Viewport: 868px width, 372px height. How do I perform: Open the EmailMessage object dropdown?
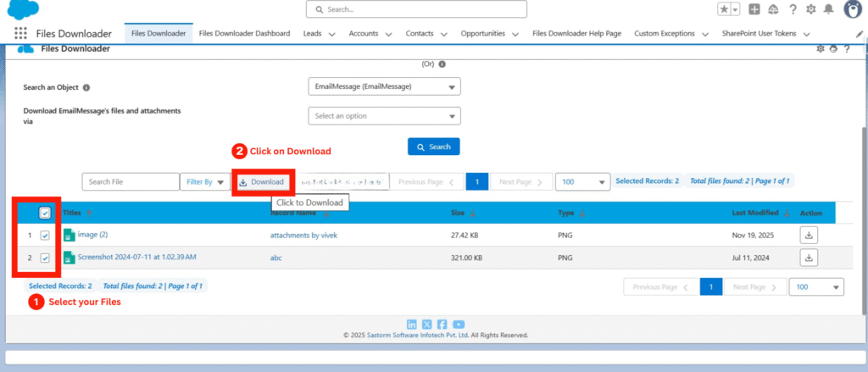tap(384, 87)
